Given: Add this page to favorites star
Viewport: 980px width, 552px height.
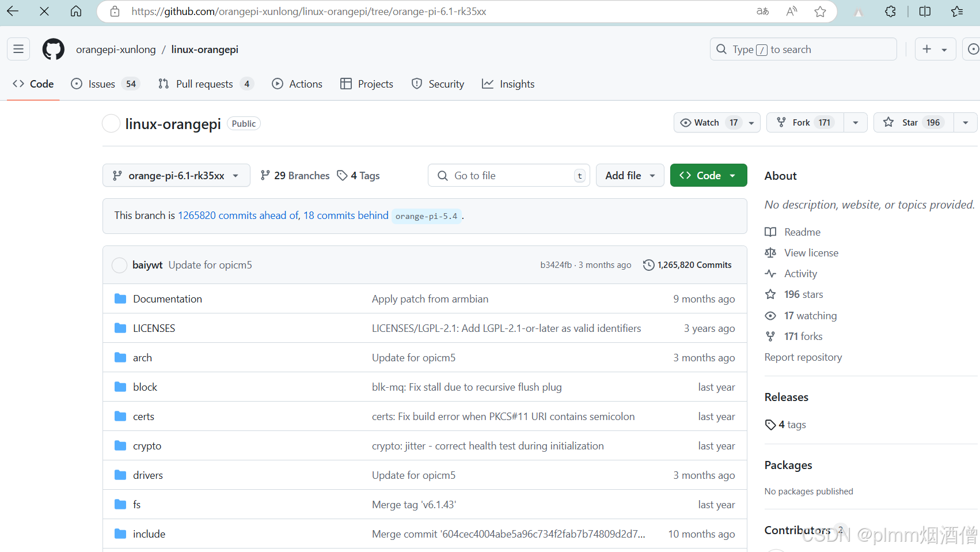Looking at the screenshot, I should (821, 12).
